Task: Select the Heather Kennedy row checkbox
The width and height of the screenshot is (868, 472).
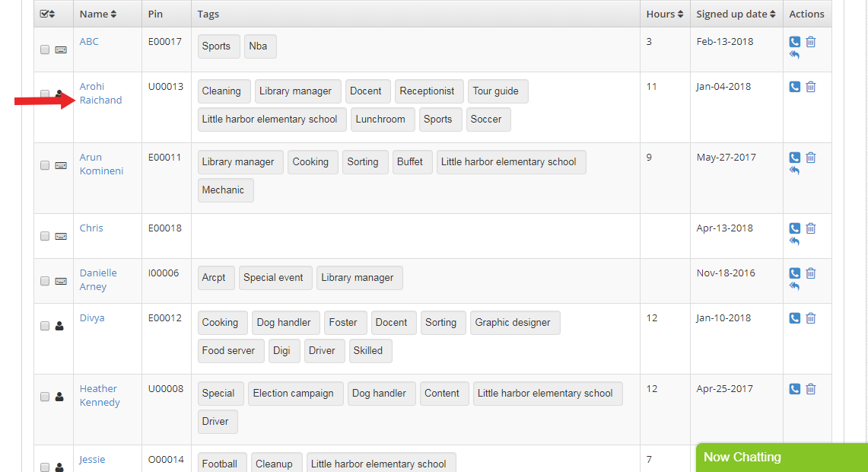Action: click(x=45, y=397)
